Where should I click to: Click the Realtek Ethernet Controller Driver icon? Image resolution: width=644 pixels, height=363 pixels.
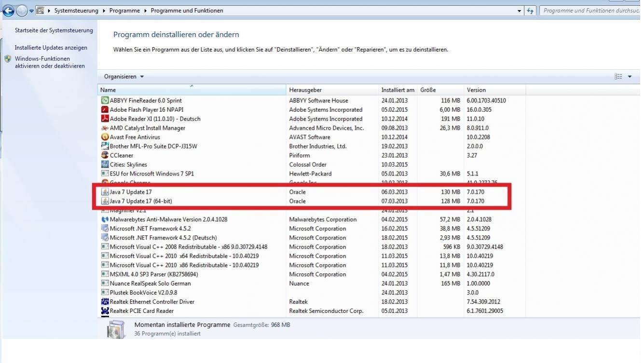click(x=105, y=302)
